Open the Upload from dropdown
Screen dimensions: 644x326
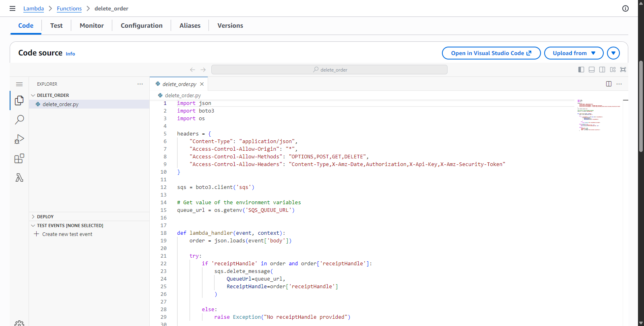(574, 53)
